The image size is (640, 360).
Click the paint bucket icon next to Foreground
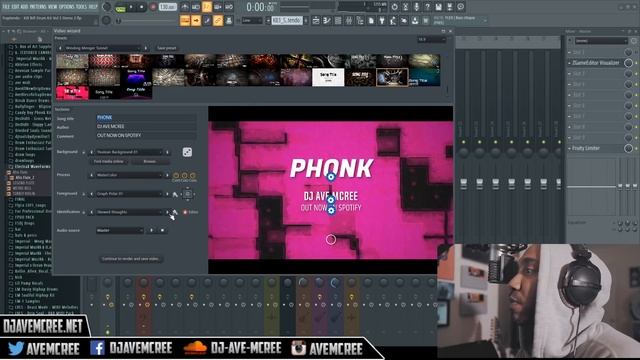175,195
